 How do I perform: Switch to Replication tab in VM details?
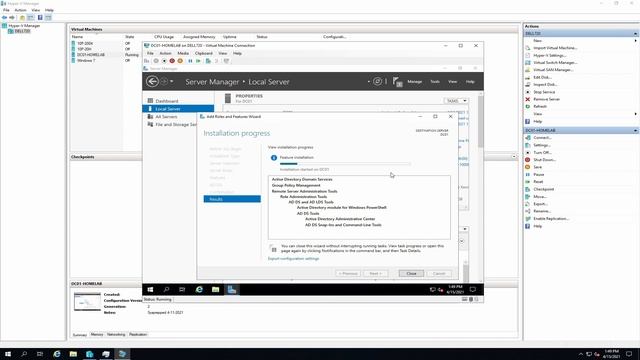138,335
